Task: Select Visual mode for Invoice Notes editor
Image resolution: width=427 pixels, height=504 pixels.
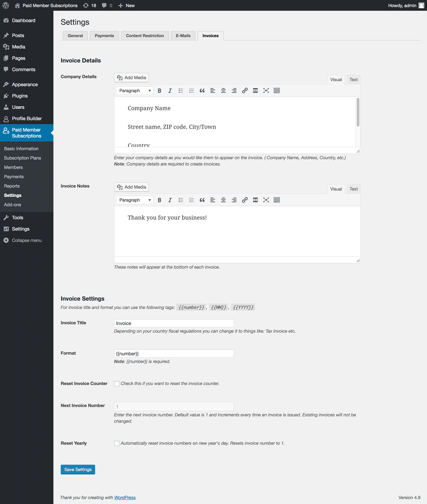Action: (x=336, y=189)
